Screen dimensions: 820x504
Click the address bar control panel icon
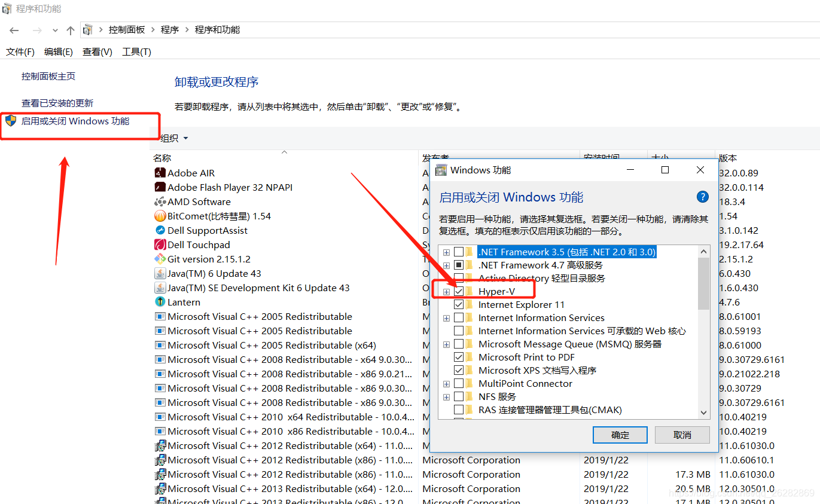coord(88,29)
